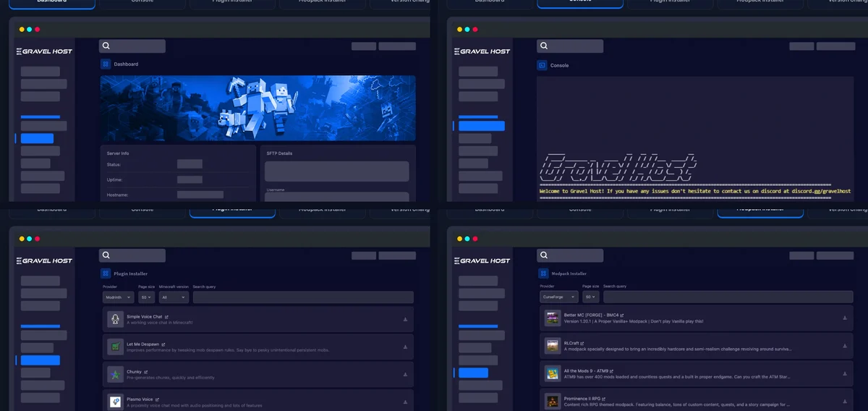Open Chunky external link icon
The image size is (868, 411).
147,371
